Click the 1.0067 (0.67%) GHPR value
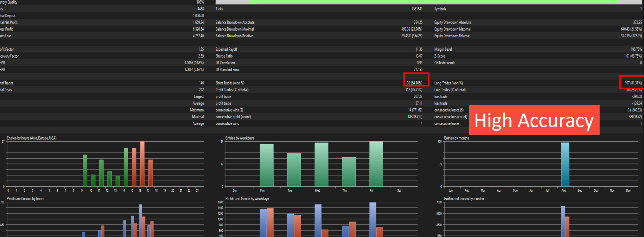This screenshot has height=237, width=644. (x=194, y=70)
